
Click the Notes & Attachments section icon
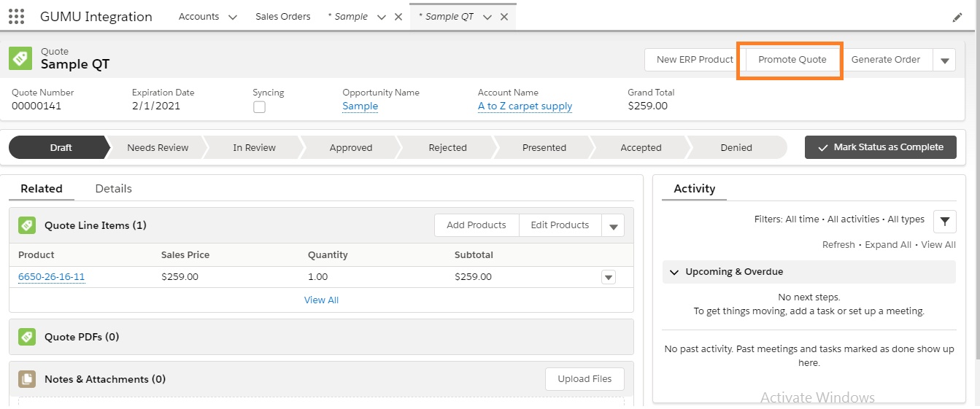coord(27,379)
